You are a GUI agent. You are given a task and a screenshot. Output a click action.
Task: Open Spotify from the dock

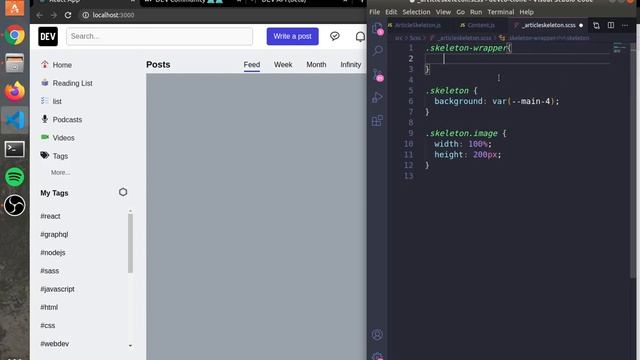15,177
